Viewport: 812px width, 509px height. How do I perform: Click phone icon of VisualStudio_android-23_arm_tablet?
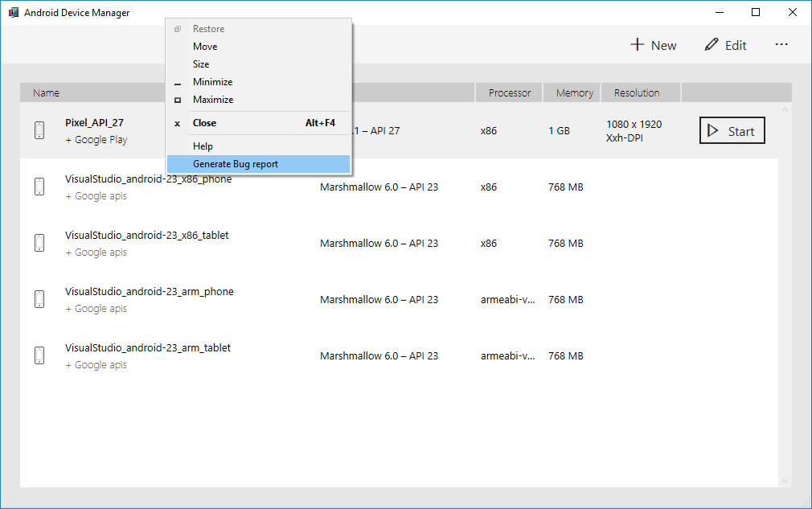tap(39, 355)
